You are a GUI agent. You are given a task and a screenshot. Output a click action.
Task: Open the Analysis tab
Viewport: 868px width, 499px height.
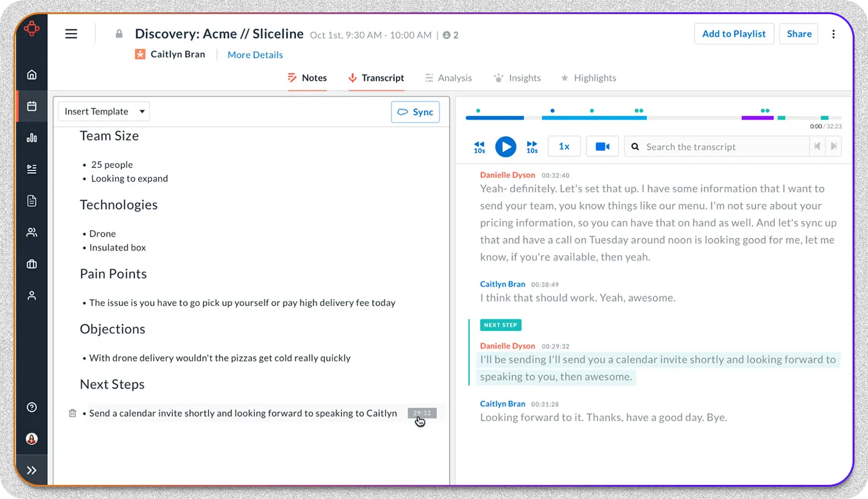pos(448,78)
